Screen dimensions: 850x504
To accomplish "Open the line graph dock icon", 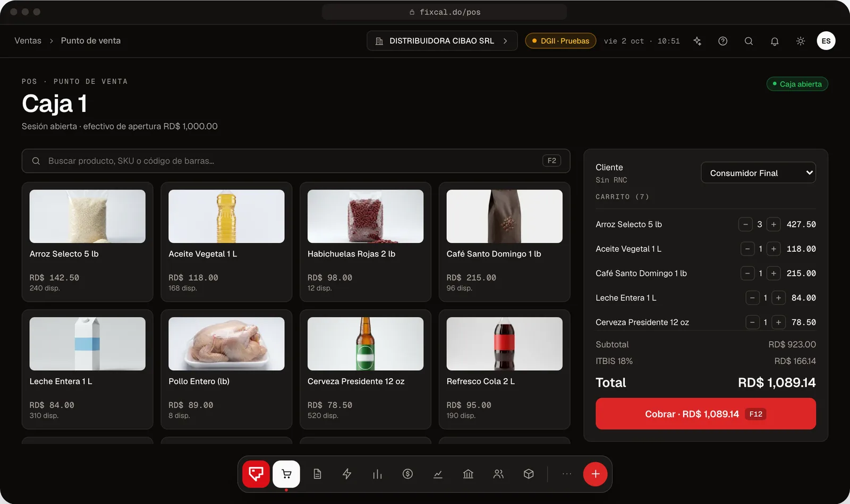I will point(438,474).
